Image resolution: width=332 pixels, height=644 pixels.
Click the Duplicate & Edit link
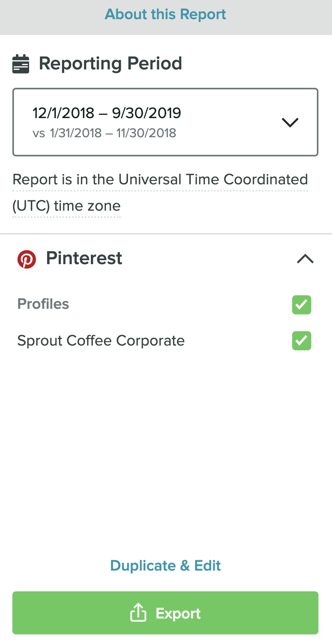[x=165, y=565]
